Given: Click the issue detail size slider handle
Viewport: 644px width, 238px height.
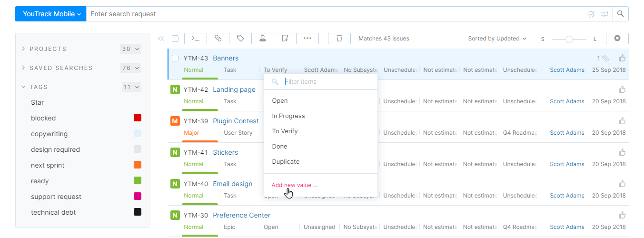Looking at the screenshot, I should 569,39.
